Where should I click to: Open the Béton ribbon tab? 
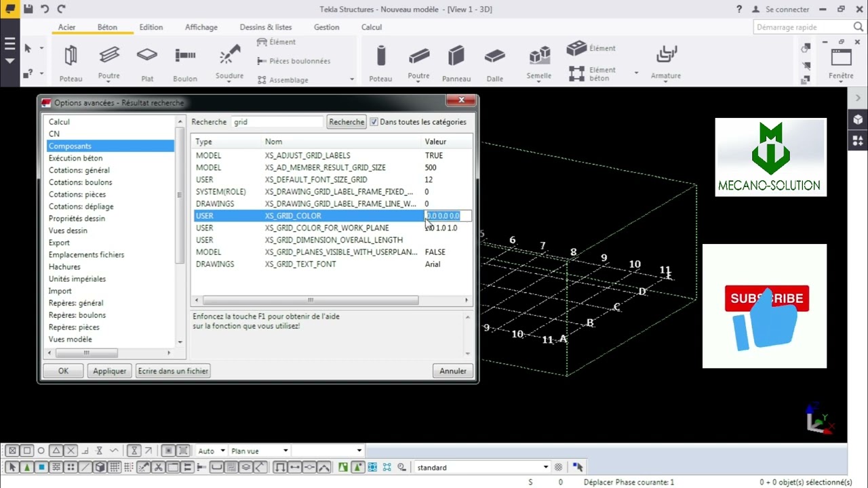click(x=107, y=27)
